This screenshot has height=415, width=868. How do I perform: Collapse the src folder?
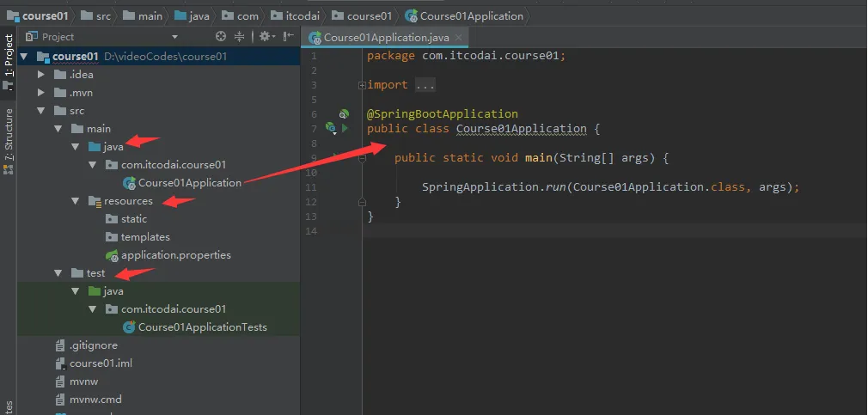click(x=41, y=111)
